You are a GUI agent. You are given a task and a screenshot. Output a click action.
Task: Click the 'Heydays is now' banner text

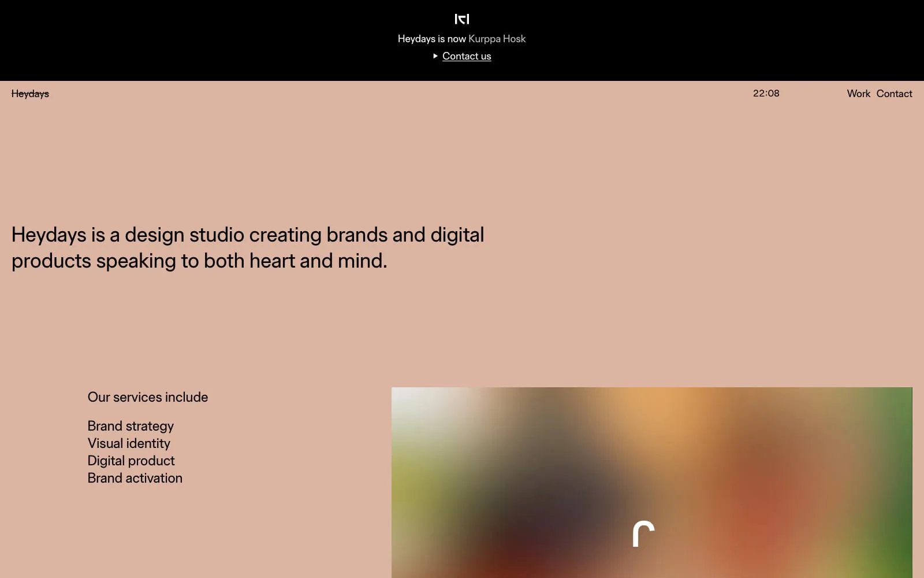[431, 39]
